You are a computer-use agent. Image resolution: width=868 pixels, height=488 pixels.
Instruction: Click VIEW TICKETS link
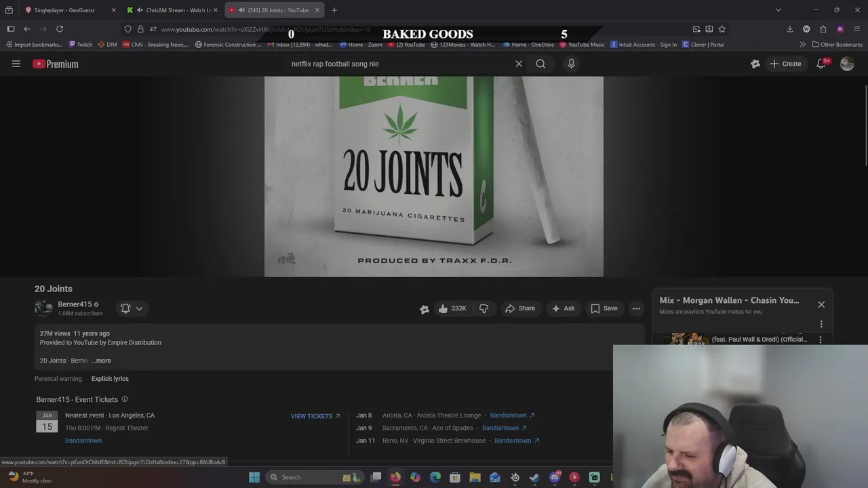tap(315, 416)
